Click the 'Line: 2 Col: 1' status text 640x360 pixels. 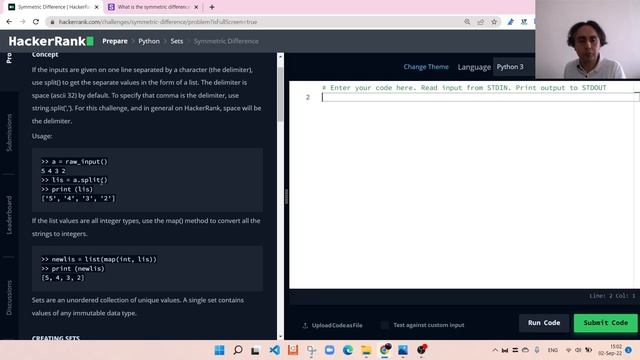[612, 296]
